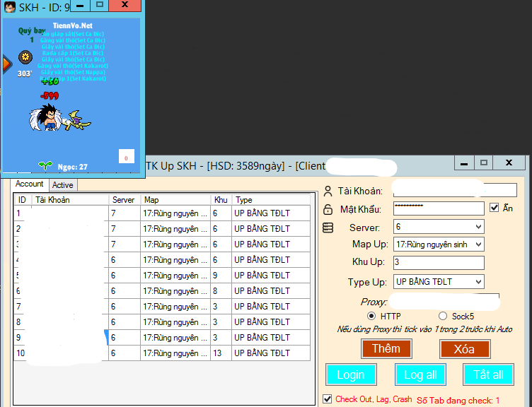The width and height of the screenshot is (532, 407).
Task: Open the Type Up dropdown
Action: [x=478, y=282]
